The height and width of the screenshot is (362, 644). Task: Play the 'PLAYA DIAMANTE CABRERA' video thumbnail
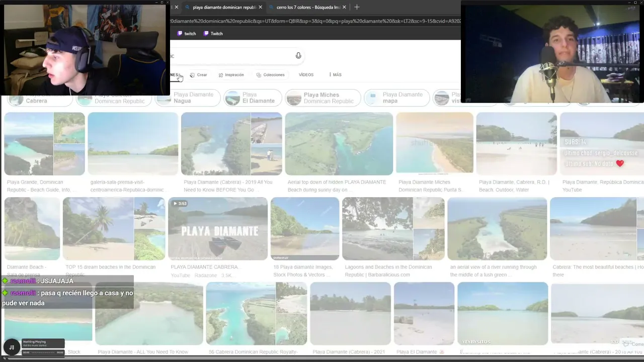pyautogui.click(x=218, y=229)
